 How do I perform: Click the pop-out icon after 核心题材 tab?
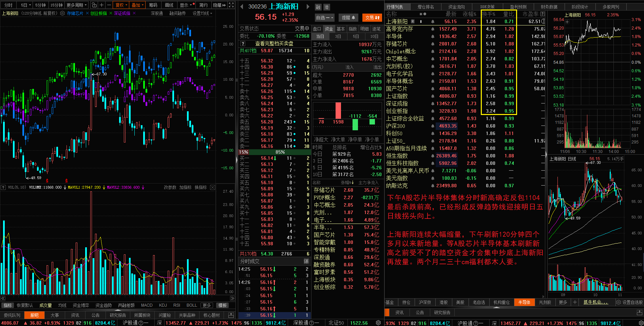231,315
